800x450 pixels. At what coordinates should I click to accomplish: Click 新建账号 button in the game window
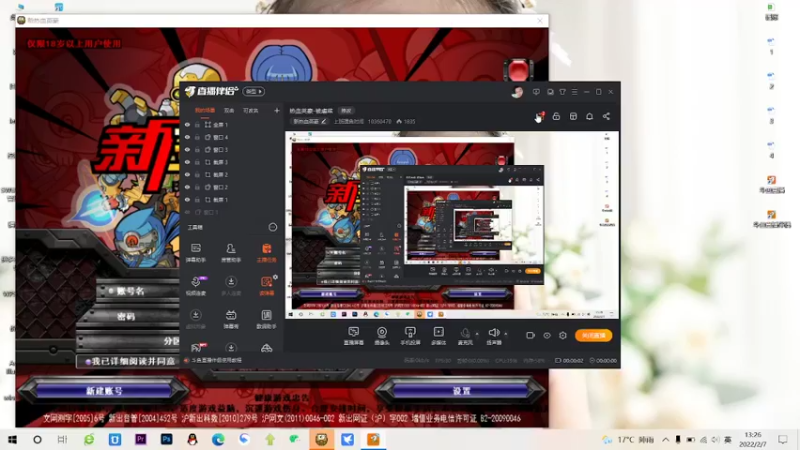(104, 391)
